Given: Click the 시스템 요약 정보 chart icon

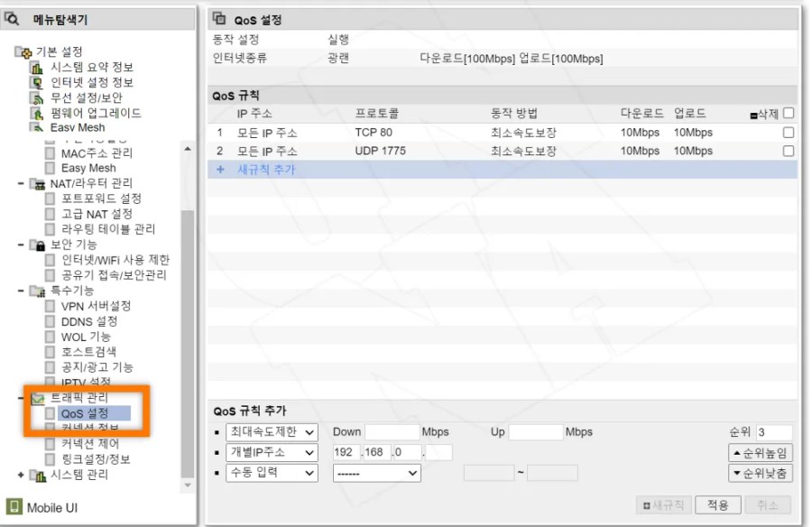Looking at the screenshot, I should [x=39, y=68].
